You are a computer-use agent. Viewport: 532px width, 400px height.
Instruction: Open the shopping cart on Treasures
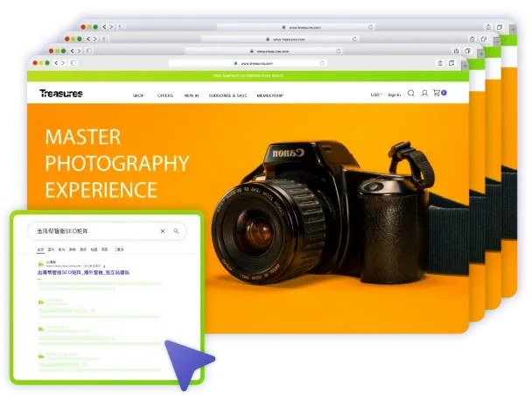(x=439, y=93)
